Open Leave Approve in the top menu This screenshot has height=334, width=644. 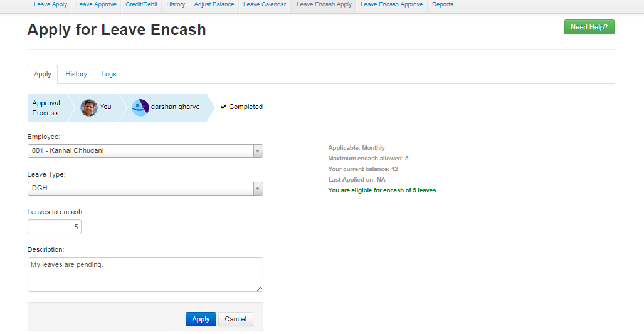[x=96, y=4]
